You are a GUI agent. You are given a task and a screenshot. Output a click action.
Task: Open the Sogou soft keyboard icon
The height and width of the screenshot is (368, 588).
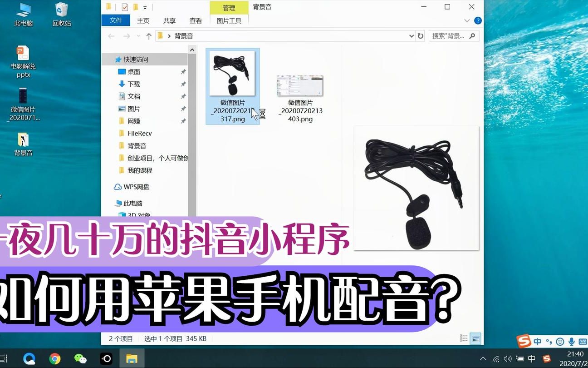pos(583,341)
